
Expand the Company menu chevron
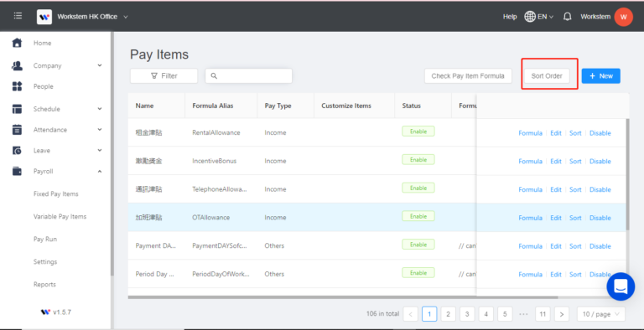click(x=100, y=65)
